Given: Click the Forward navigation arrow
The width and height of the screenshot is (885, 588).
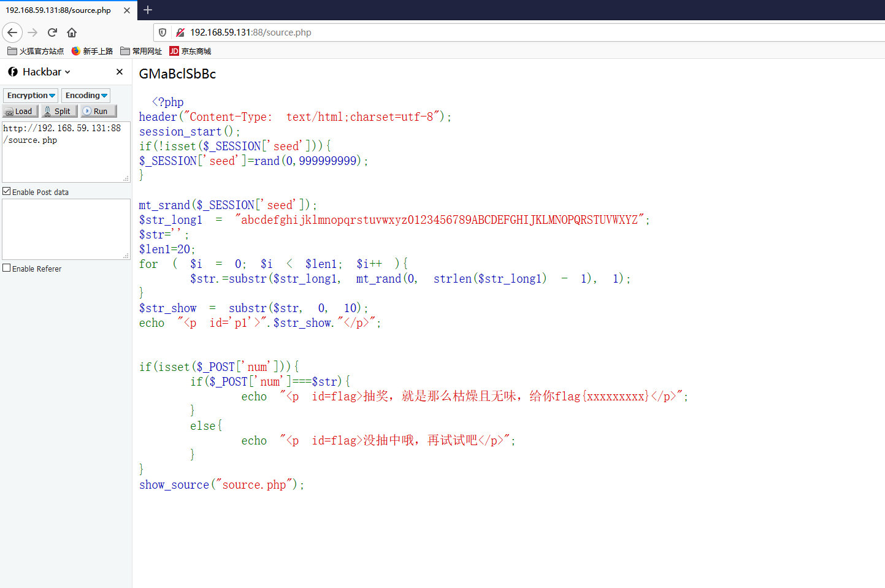Looking at the screenshot, I should coord(33,32).
